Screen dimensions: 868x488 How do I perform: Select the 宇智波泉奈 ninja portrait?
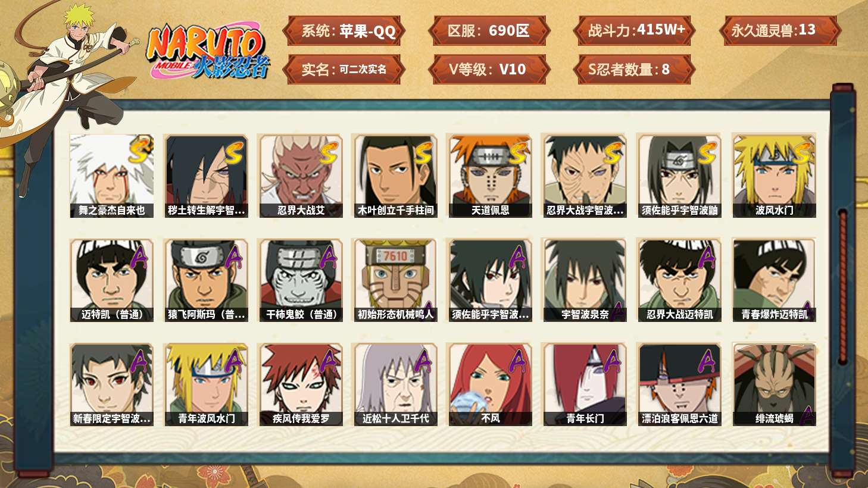click(585, 280)
